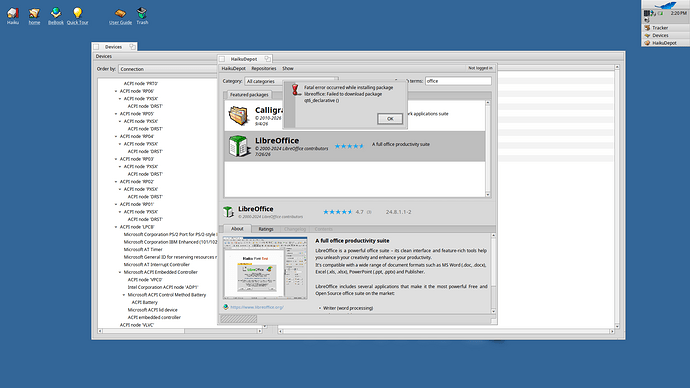
Task: Select the Calligra package row
Action: pos(355,116)
